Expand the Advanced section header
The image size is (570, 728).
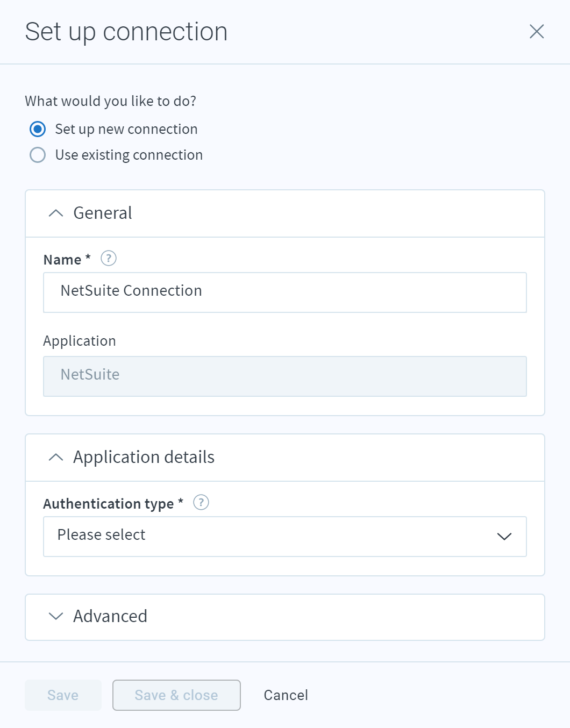[x=285, y=617]
